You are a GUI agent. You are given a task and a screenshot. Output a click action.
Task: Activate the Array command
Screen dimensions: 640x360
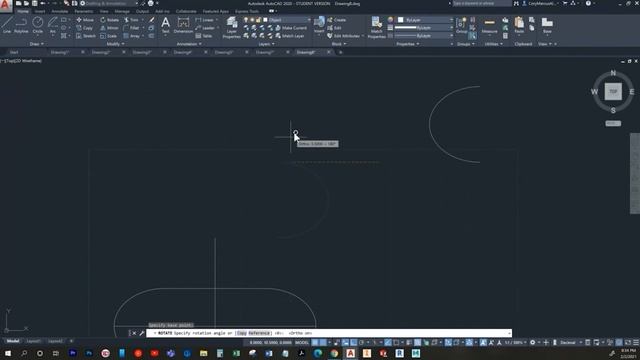tap(131, 36)
